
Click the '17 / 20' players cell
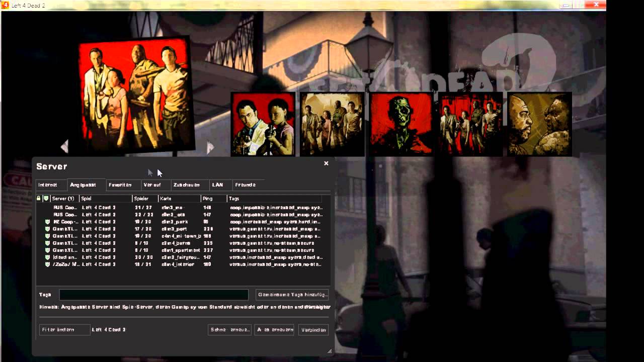(x=143, y=229)
